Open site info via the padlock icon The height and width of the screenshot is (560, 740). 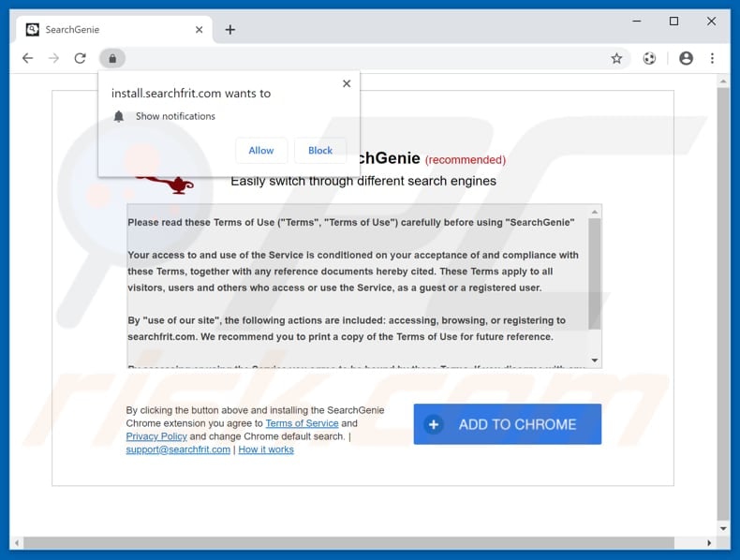point(112,58)
